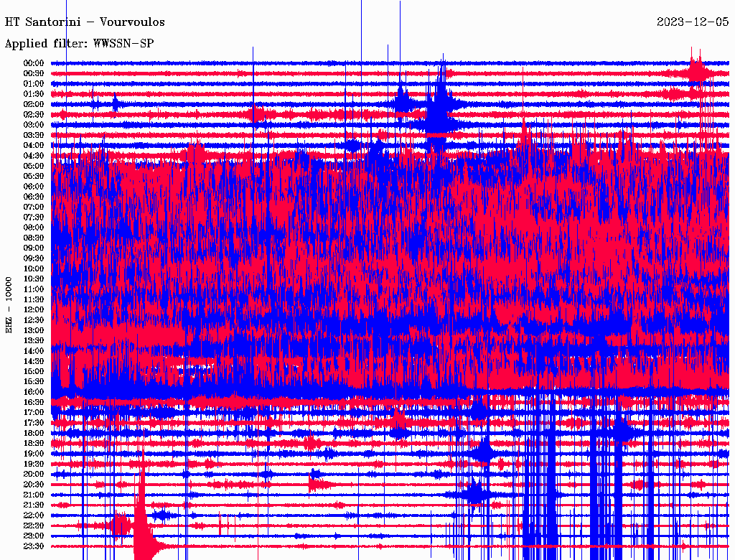Click the date 2023-12-05
Screen dimensions: 735x560
pyautogui.click(x=693, y=22)
